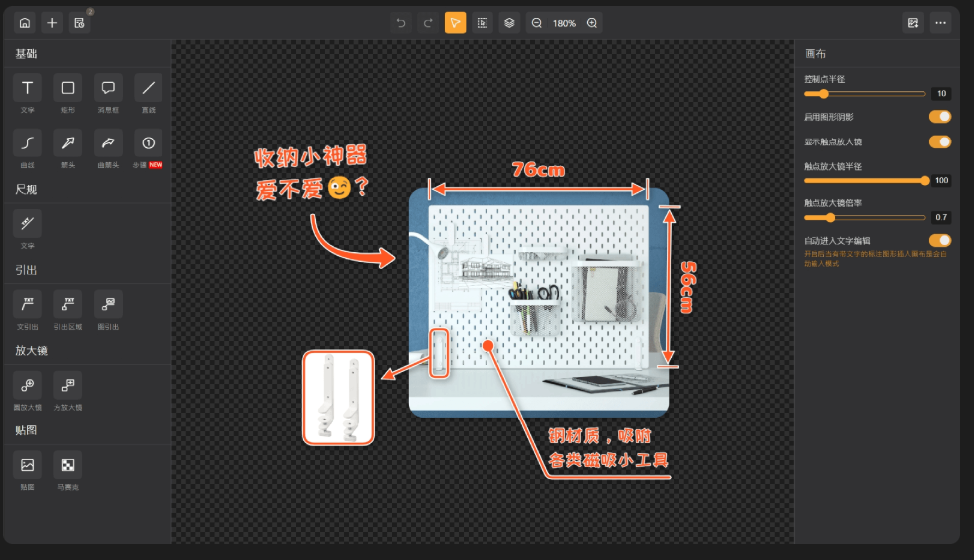
Task: Disable the 启用图形阴影 shape shadow switch
Action: [939, 117]
